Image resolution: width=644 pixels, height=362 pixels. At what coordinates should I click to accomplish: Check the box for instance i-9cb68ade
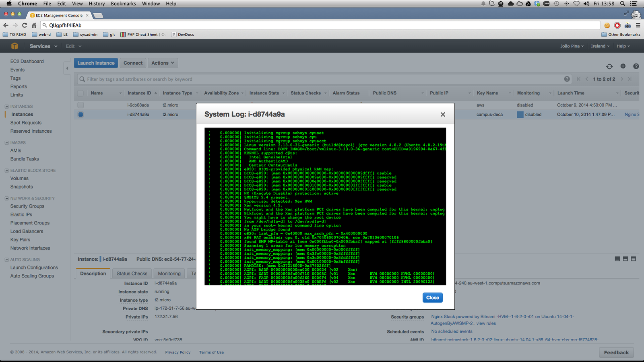(80, 105)
